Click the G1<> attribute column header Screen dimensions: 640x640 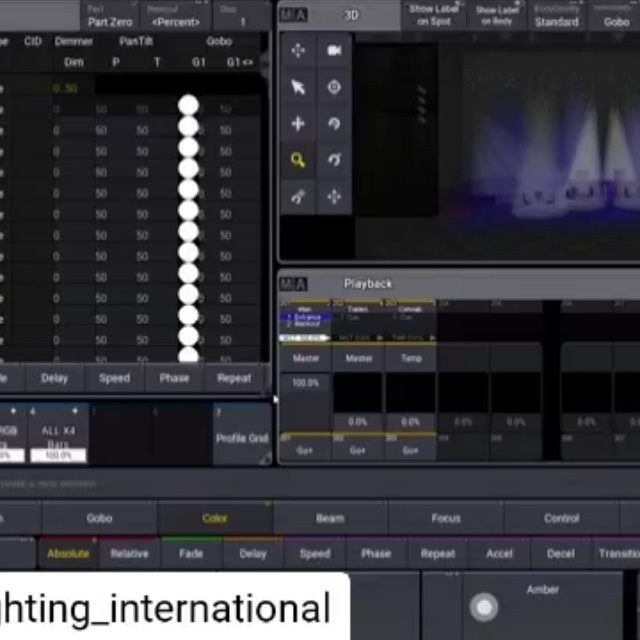[240, 62]
